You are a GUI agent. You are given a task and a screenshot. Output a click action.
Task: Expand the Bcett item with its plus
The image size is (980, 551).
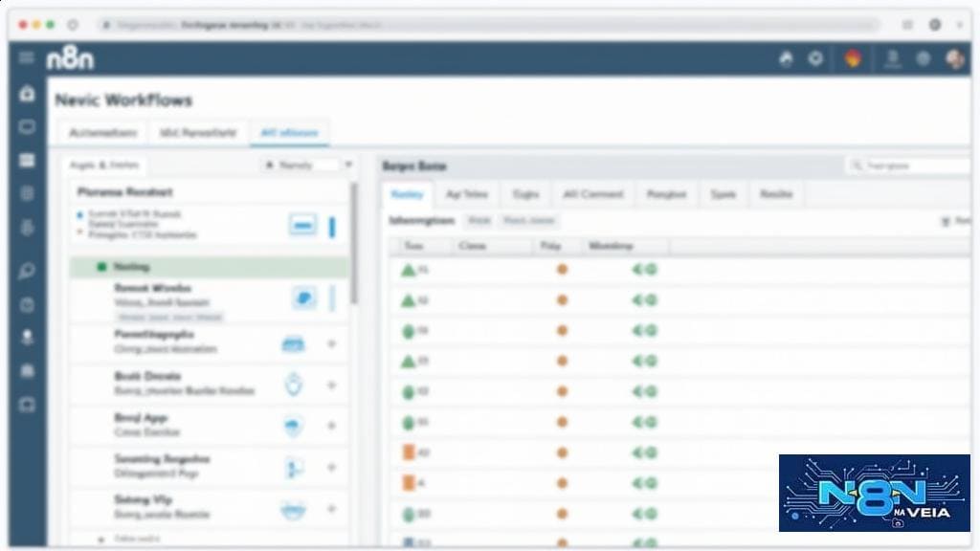(x=332, y=385)
